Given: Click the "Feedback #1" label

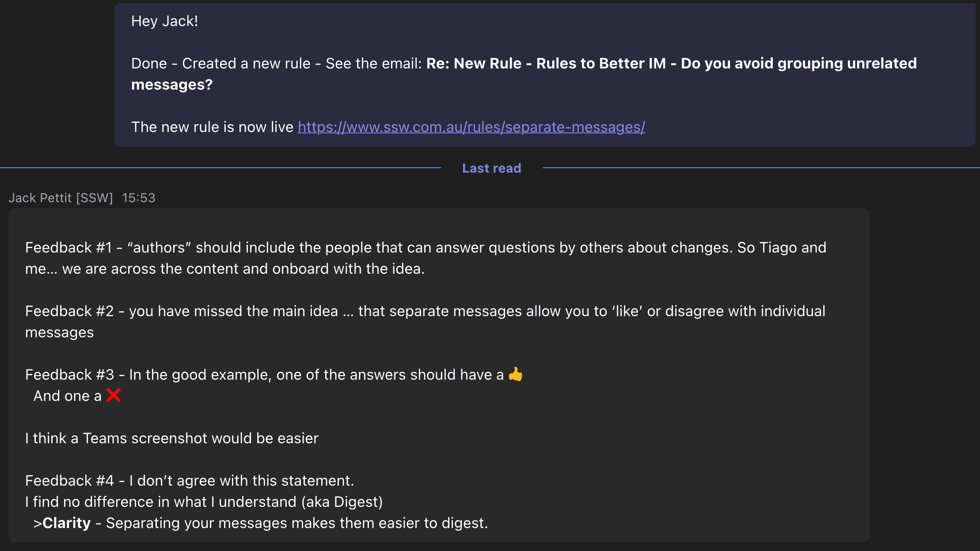Looking at the screenshot, I should click(x=68, y=248).
